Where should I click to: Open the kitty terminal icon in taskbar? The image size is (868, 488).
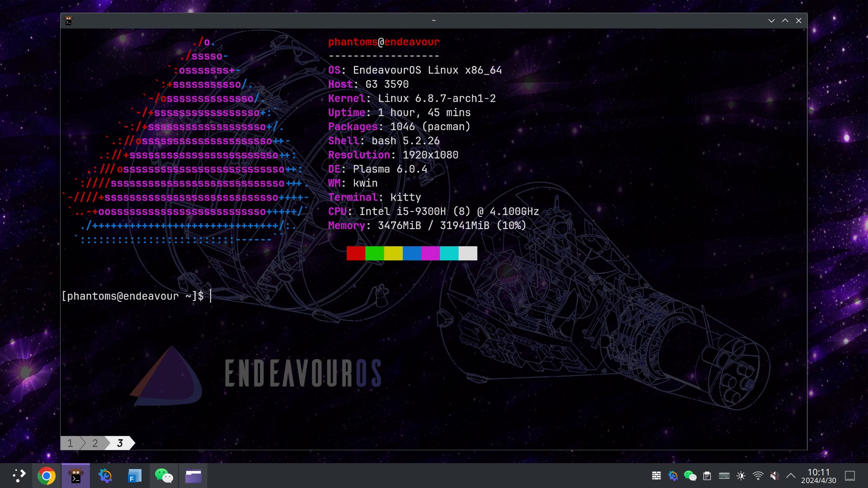point(75,475)
